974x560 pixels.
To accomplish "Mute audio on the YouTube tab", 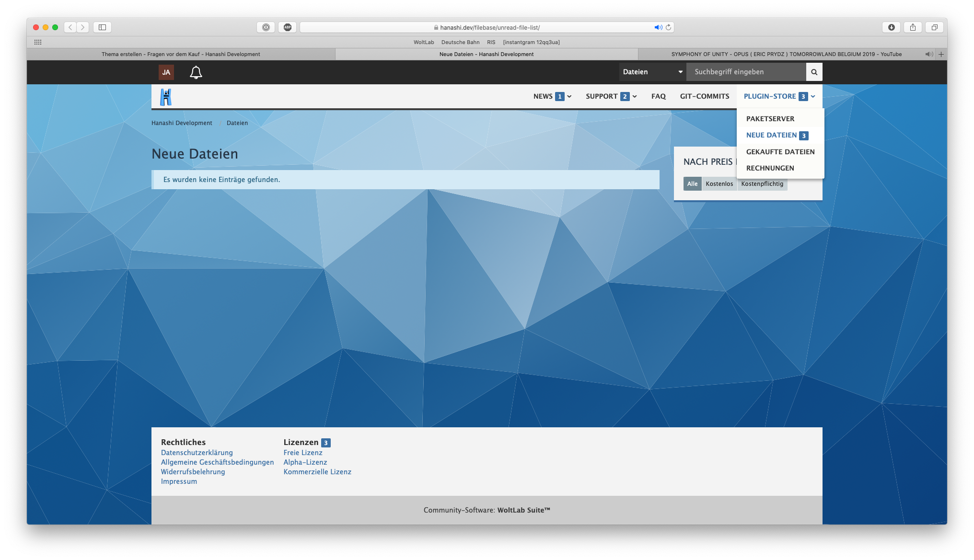I will [928, 54].
